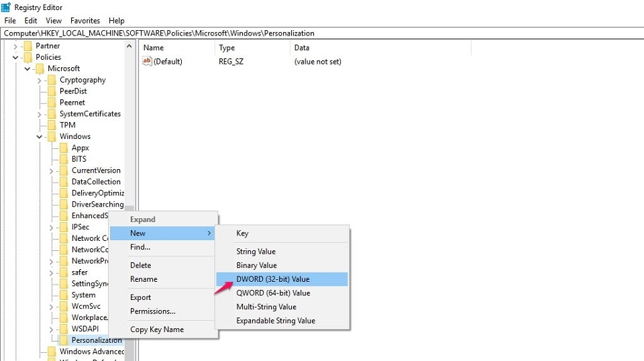
Task: Select the DeliveryOptimization folder icon
Action: pos(64,193)
